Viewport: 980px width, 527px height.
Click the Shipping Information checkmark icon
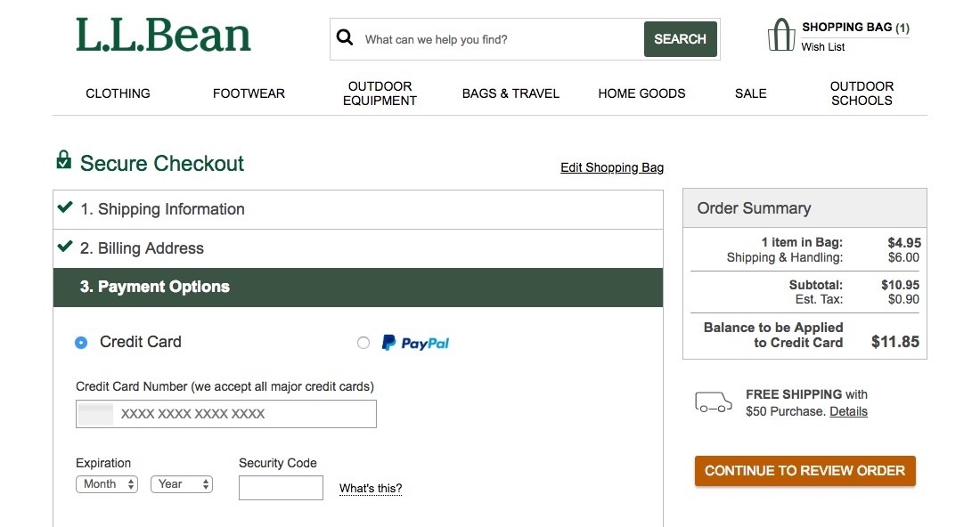pos(64,207)
